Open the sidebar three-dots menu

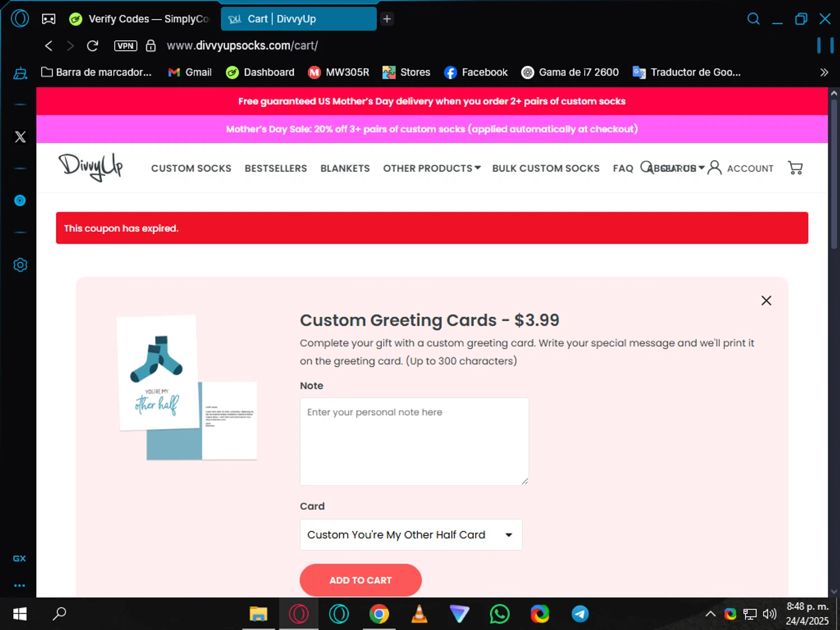20,586
